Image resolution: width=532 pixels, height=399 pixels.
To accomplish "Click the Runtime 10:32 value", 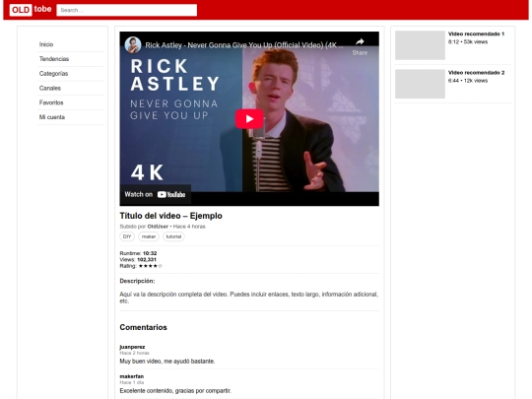I will [150, 253].
